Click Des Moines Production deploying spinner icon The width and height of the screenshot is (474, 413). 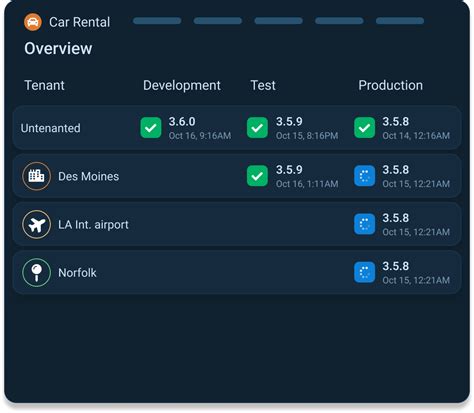(364, 176)
